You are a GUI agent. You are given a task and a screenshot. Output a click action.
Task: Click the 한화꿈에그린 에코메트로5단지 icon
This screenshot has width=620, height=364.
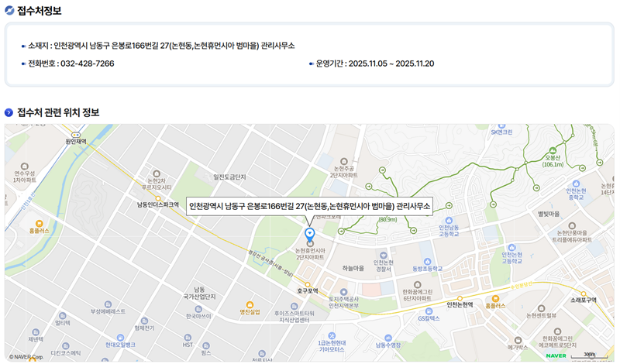click(557, 331)
